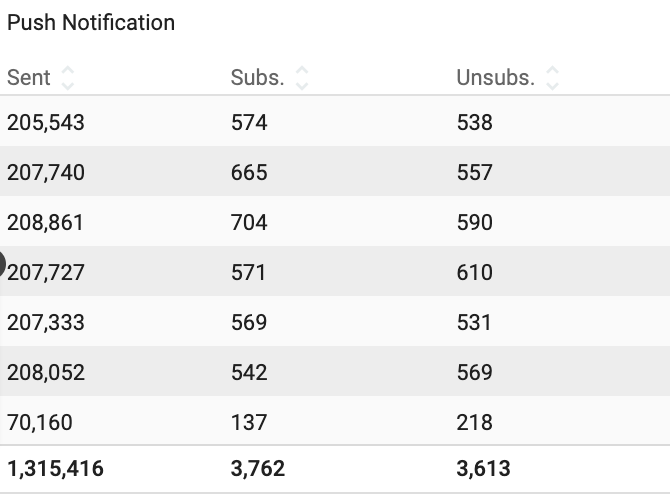Select the total subscriptions value 3,762
Screen dimensions: 670x498
coord(258,469)
